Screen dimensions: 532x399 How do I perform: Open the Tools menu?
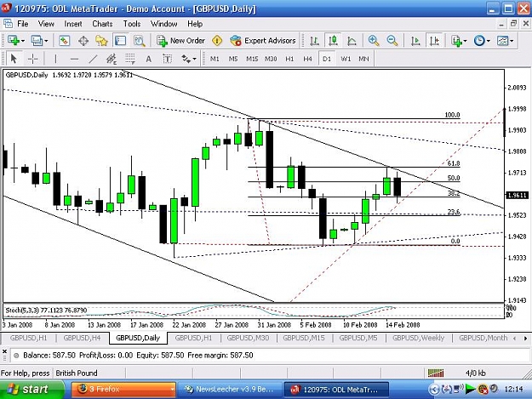132,24
